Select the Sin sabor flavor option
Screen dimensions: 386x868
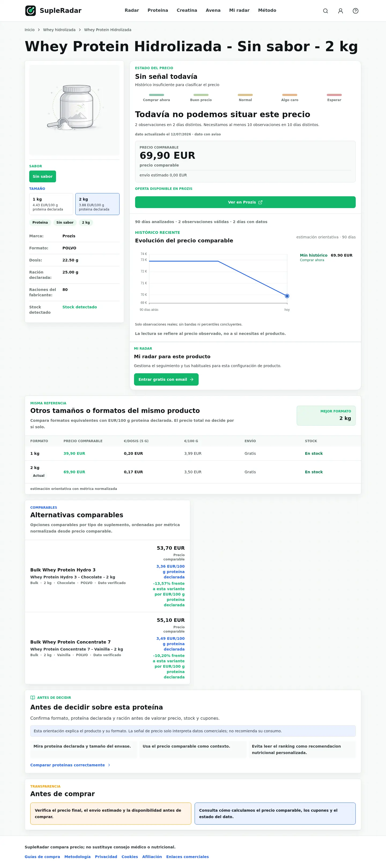click(42, 176)
